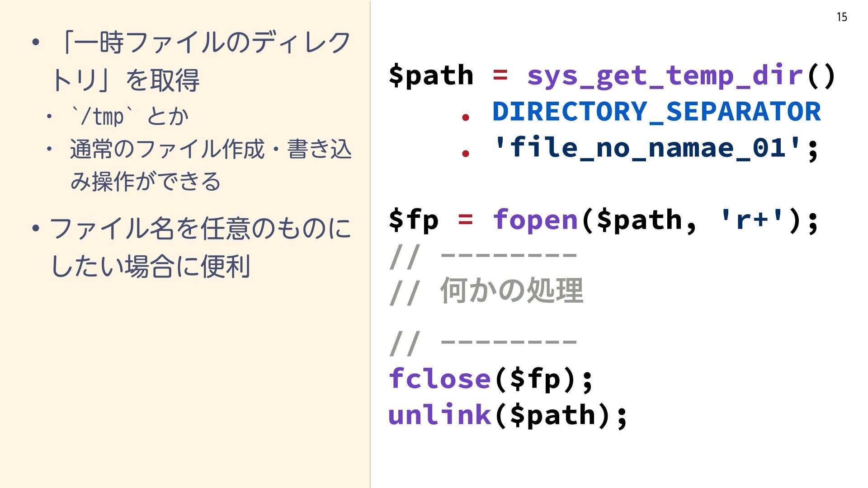Click the second dashed comment line
This screenshot has height=488, width=868.
[483, 342]
